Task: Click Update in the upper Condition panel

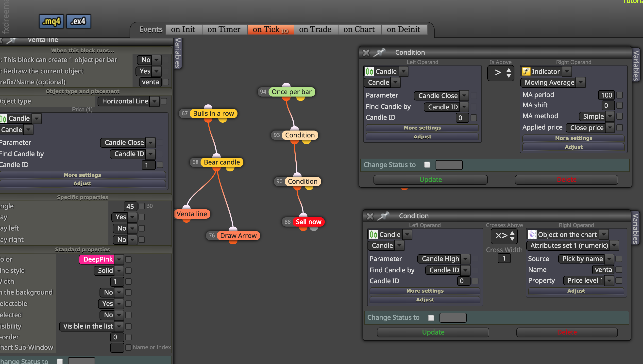Action: 430,180
